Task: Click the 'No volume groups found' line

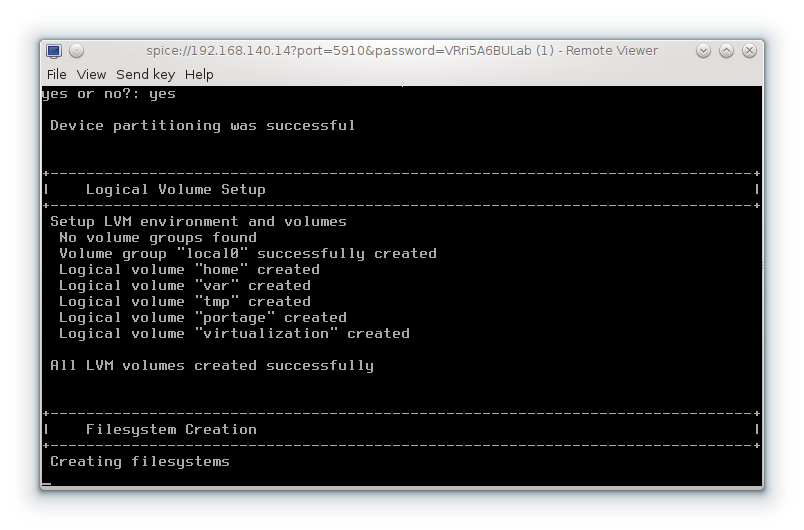Action: pyautogui.click(x=158, y=237)
